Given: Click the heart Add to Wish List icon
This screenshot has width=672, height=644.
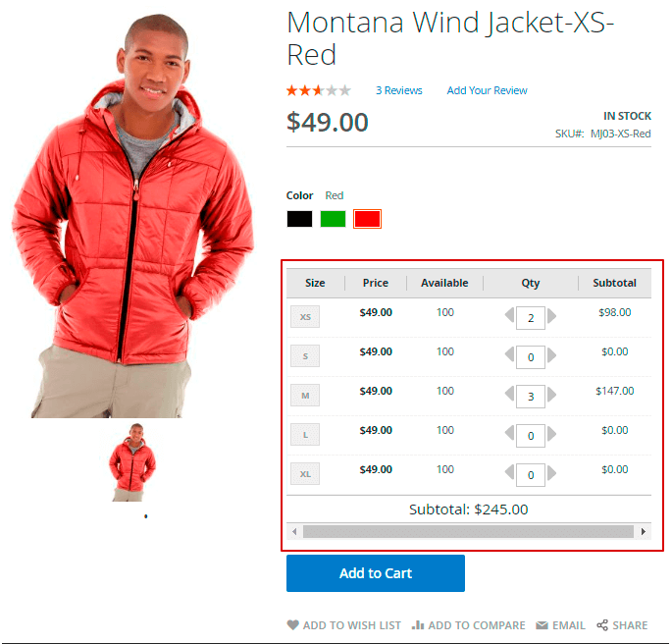Looking at the screenshot, I should pos(292,624).
